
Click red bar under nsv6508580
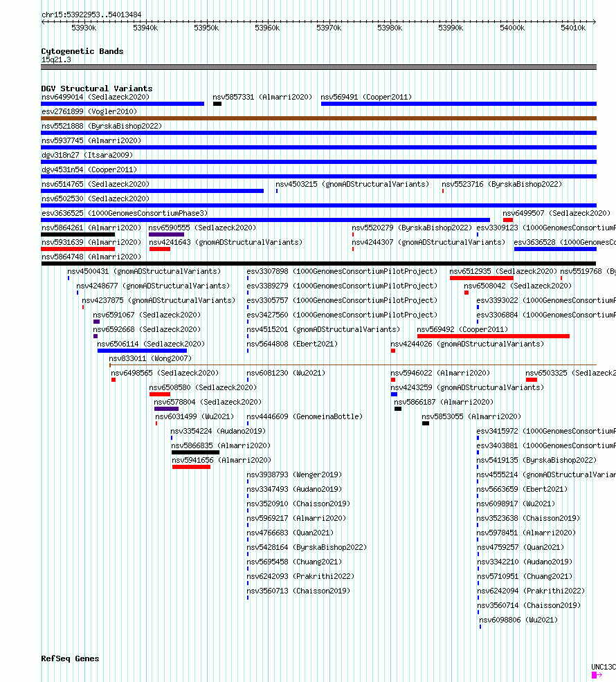pos(160,394)
